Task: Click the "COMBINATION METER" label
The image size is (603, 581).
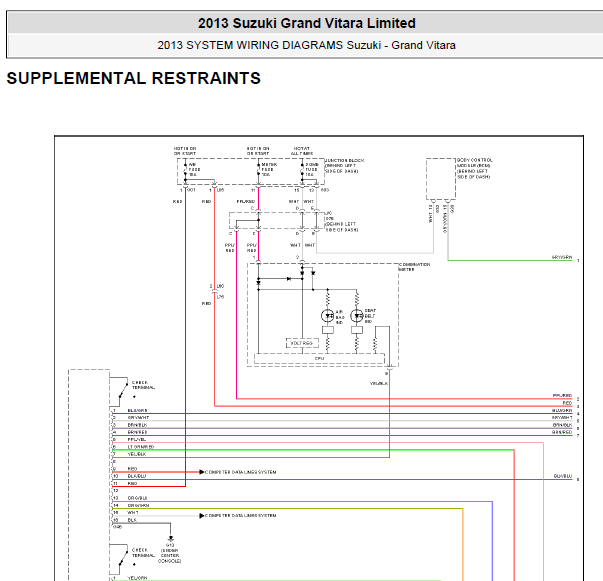Action: click(x=414, y=267)
